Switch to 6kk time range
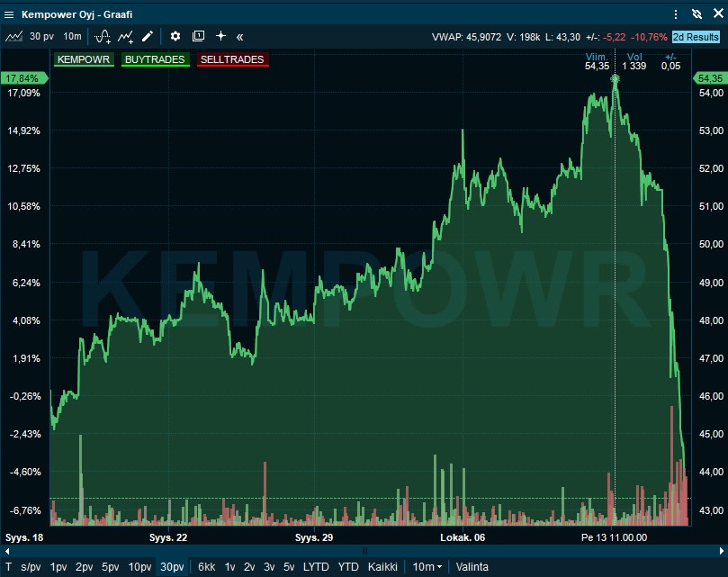The height and width of the screenshot is (577, 728). 207,567
